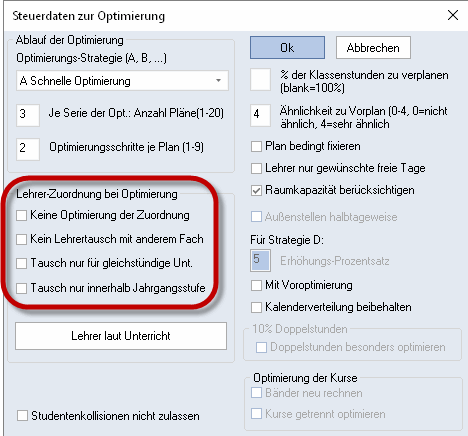Screen dimensions: 468x436
Task: Check Lehrer nur gewünschte freie Tage
Action: click(256, 168)
